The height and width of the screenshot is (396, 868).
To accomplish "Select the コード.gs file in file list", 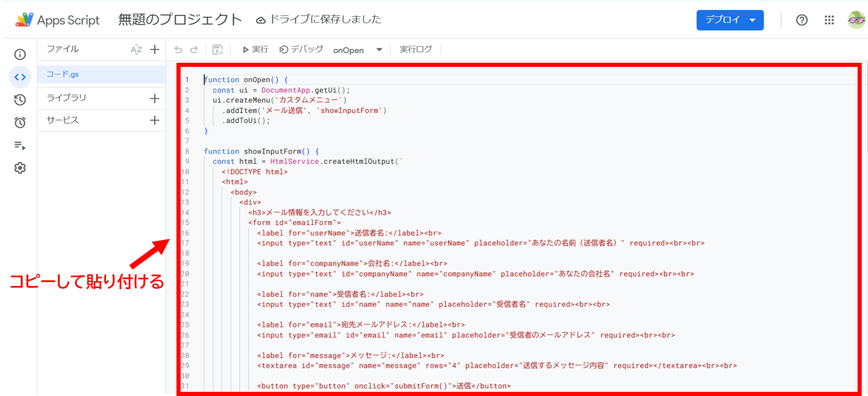I will 63,74.
